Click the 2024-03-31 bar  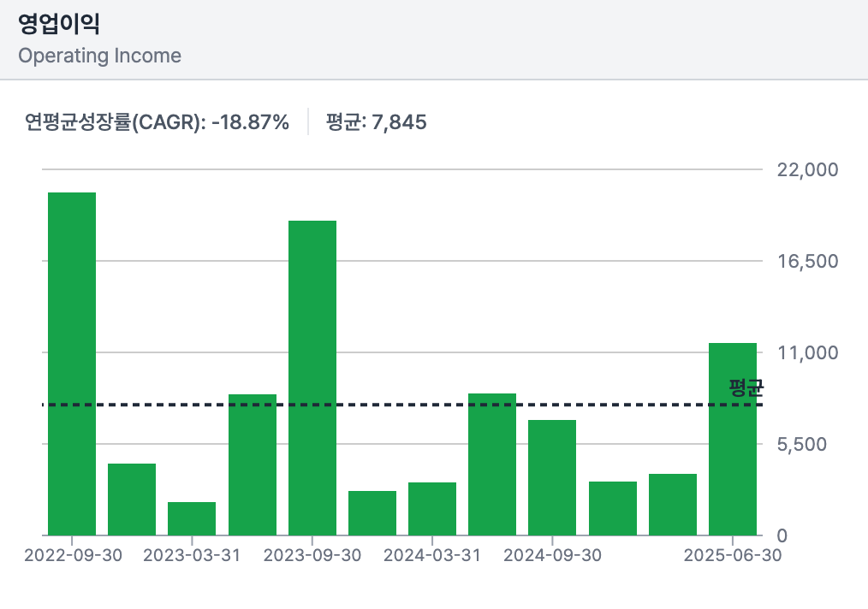click(x=432, y=509)
